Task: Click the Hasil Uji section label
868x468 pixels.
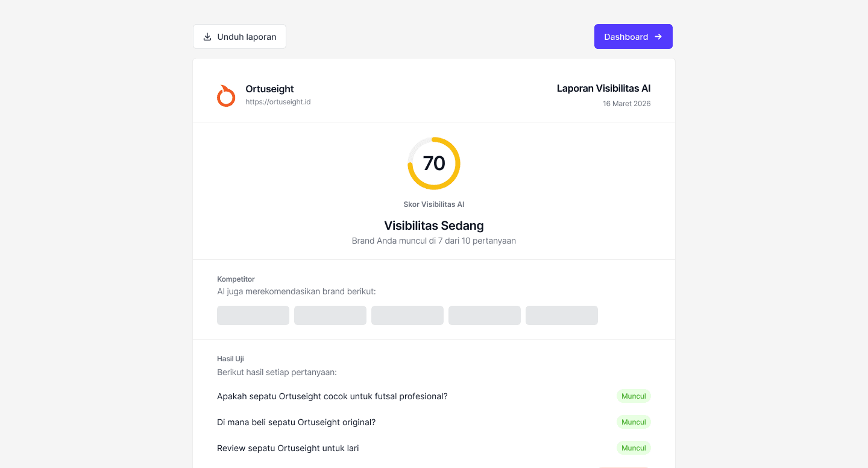Action: point(230,359)
